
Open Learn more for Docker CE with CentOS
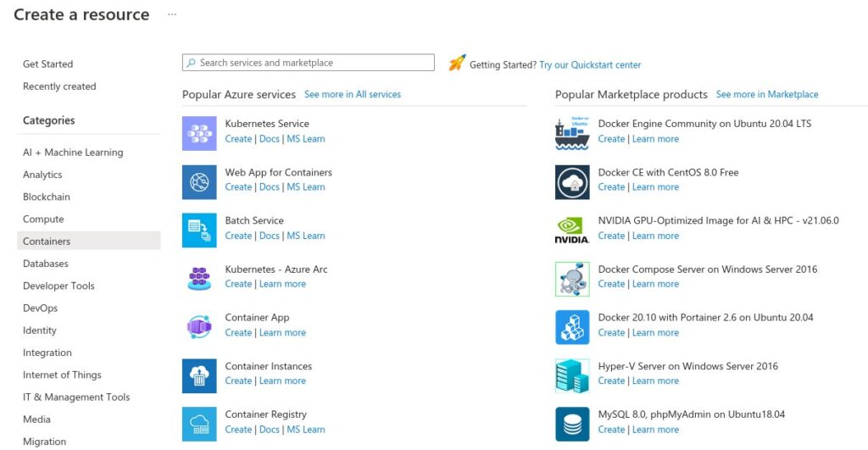[x=656, y=187]
